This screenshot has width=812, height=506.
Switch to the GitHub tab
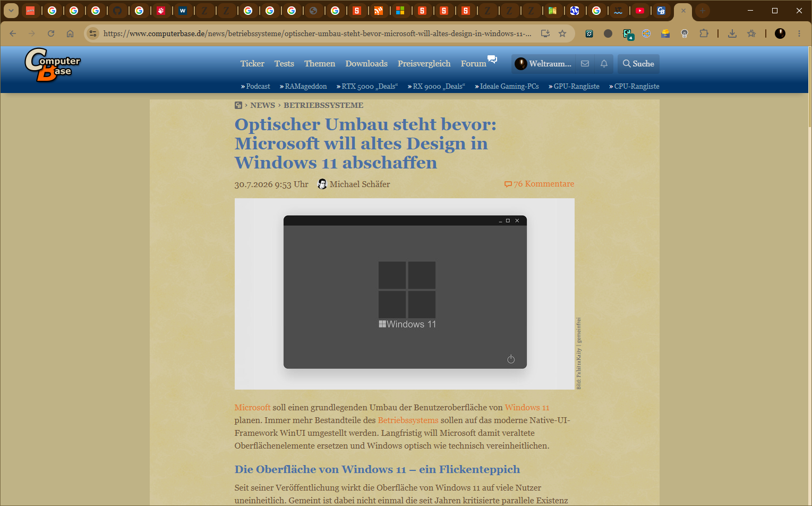coord(117,11)
